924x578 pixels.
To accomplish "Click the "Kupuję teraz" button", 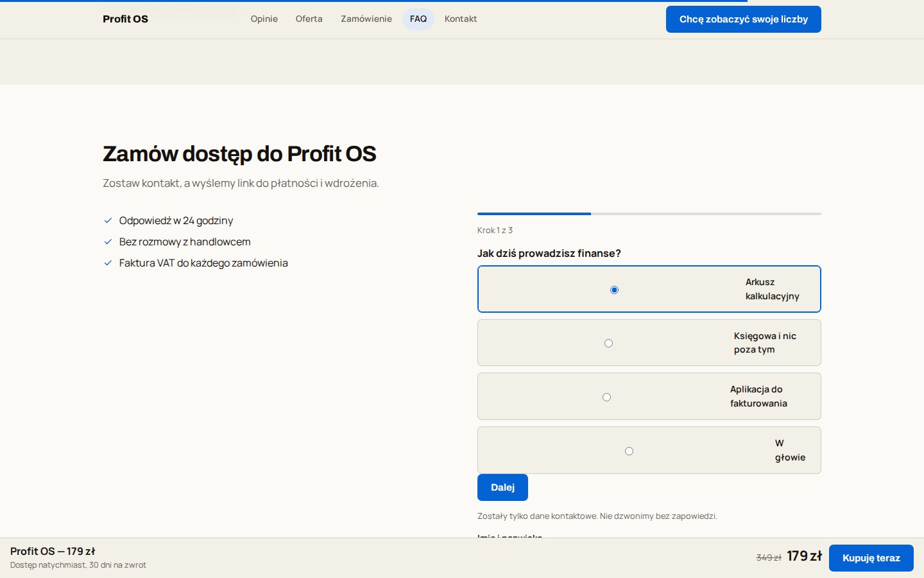I will pyautogui.click(x=871, y=558).
